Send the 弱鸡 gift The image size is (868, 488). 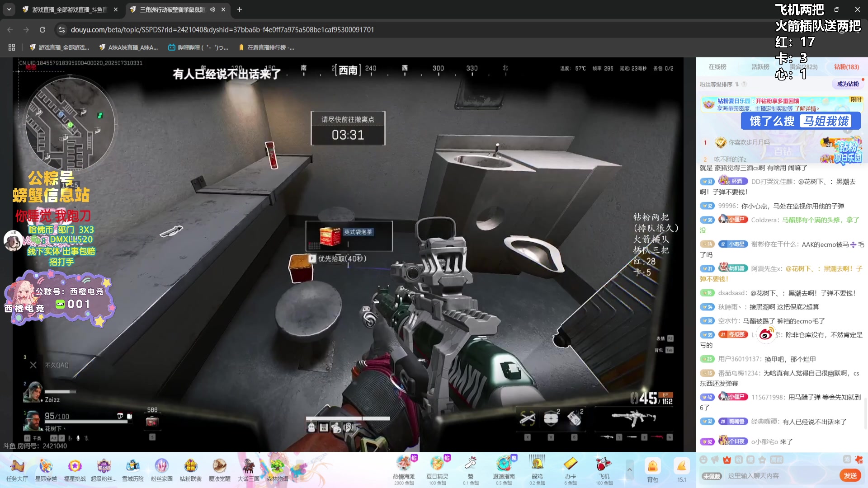click(x=537, y=469)
